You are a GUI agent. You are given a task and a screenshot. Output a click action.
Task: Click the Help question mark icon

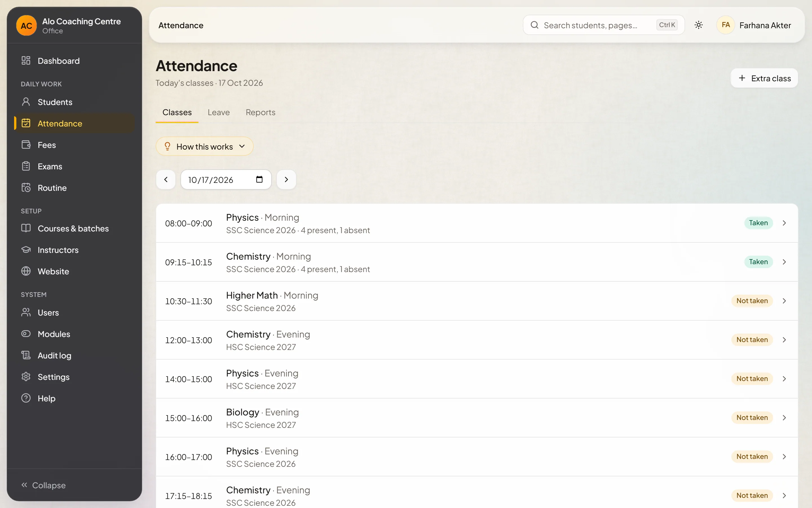click(x=26, y=398)
